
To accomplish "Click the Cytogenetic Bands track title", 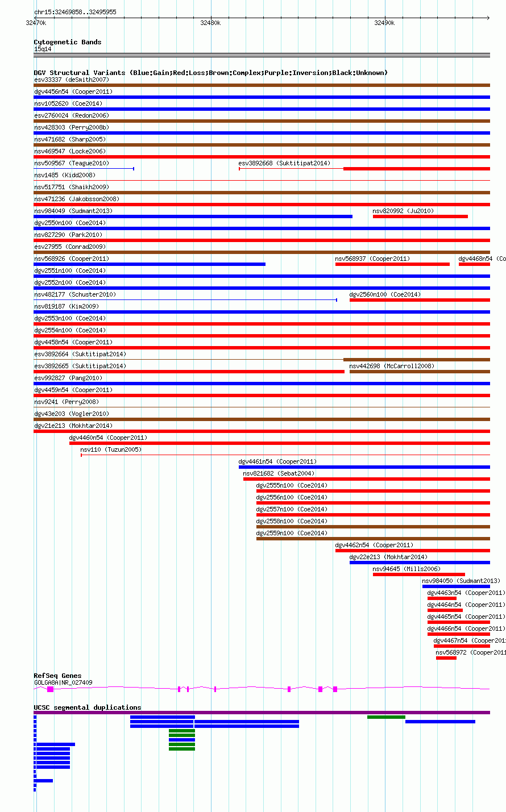I will (x=68, y=42).
